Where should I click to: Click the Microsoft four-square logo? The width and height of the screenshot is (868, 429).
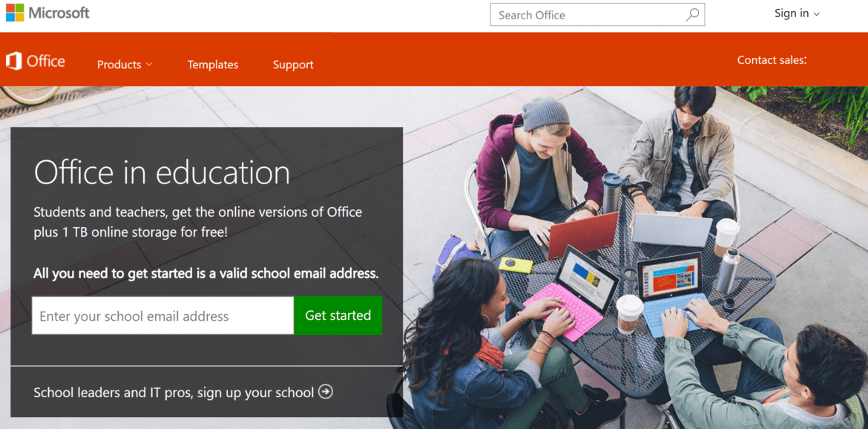(14, 13)
